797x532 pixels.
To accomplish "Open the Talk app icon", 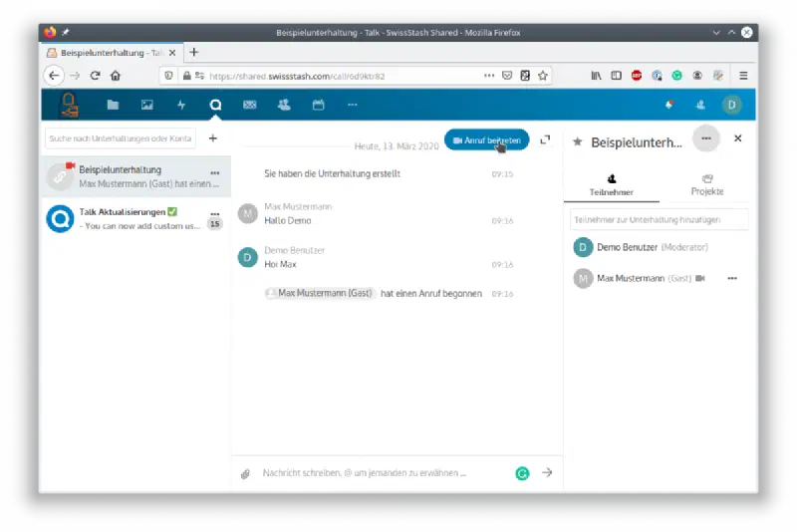I will point(215,106).
